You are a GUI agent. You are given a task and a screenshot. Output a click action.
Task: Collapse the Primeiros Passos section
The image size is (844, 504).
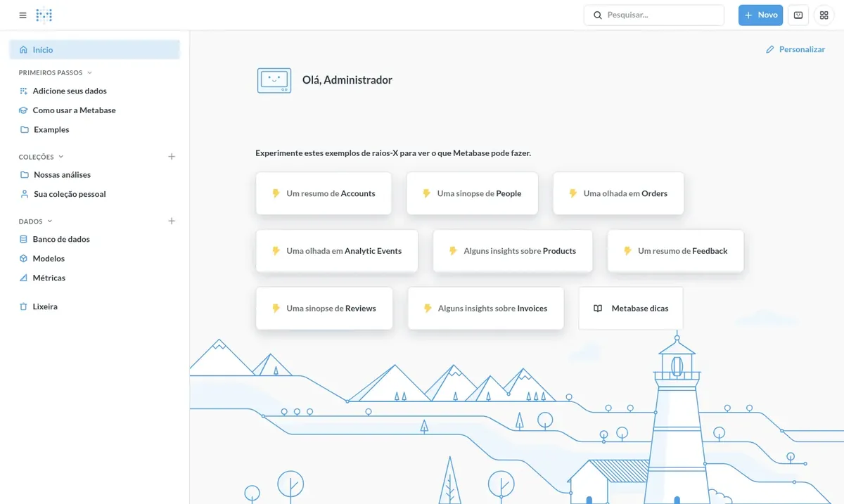[x=89, y=72]
